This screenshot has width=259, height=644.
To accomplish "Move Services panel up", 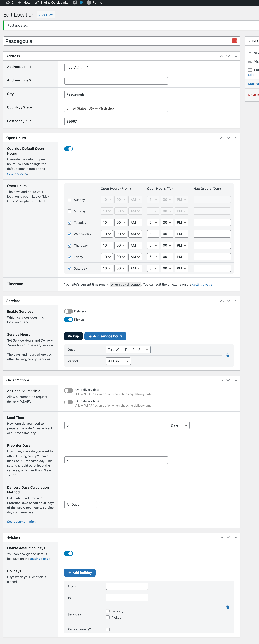I will [x=222, y=301].
